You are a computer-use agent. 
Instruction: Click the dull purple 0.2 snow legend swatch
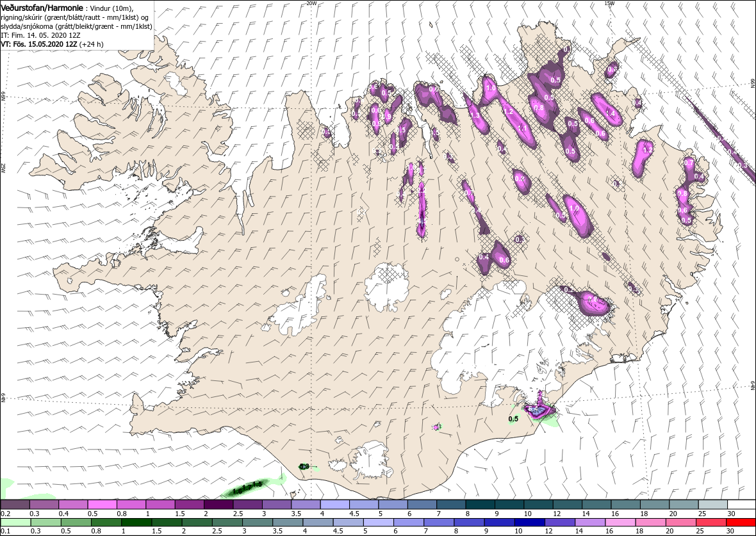click(x=15, y=504)
